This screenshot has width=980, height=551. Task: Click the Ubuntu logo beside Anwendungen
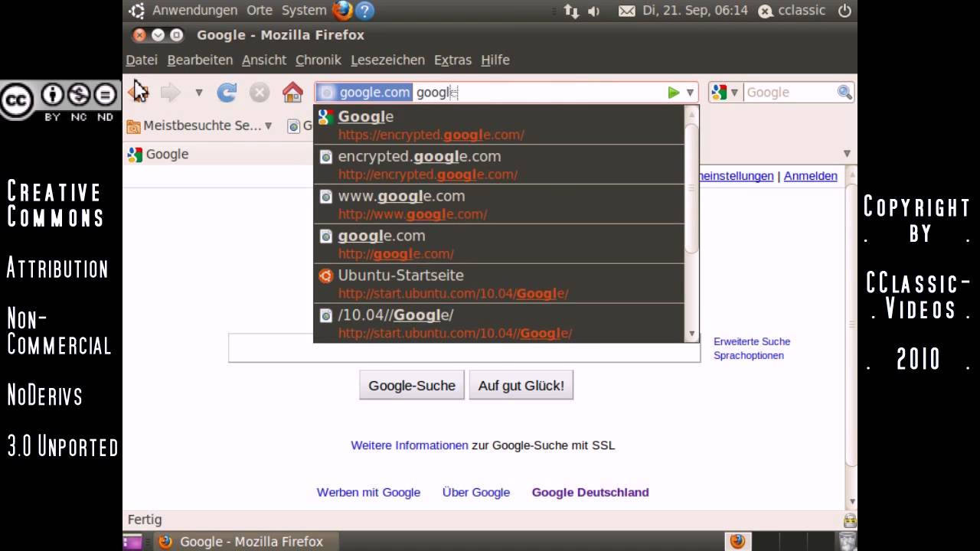pos(136,11)
